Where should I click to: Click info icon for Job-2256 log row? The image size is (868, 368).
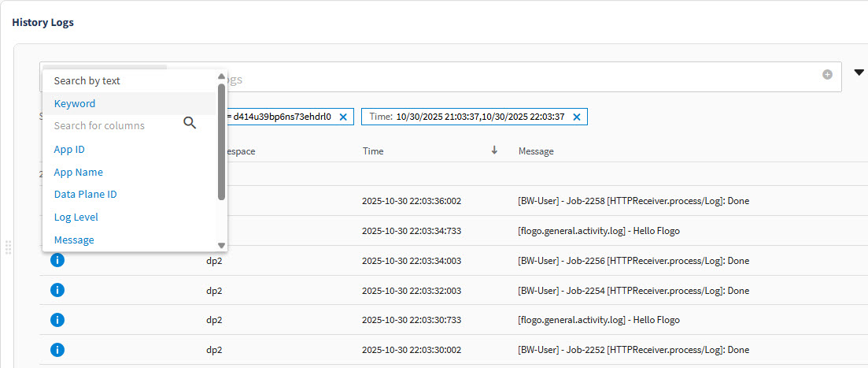point(57,260)
